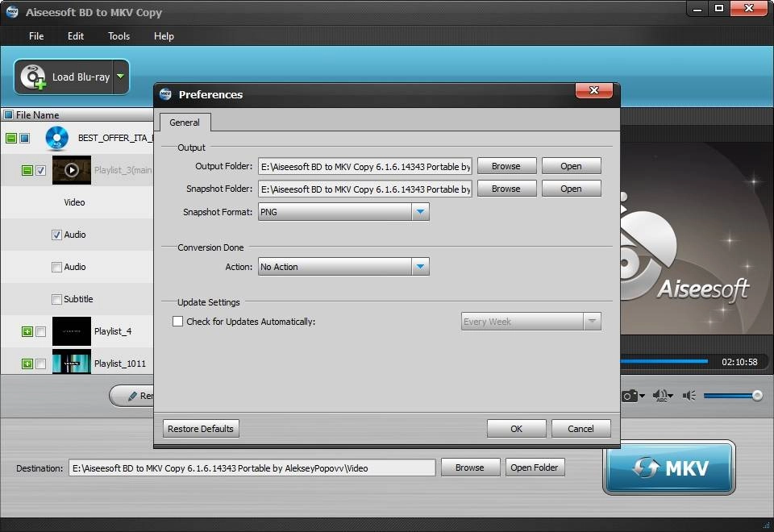The height and width of the screenshot is (532, 774).
Task: Cancel the Preferences dialog
Action: coord(581,428)
